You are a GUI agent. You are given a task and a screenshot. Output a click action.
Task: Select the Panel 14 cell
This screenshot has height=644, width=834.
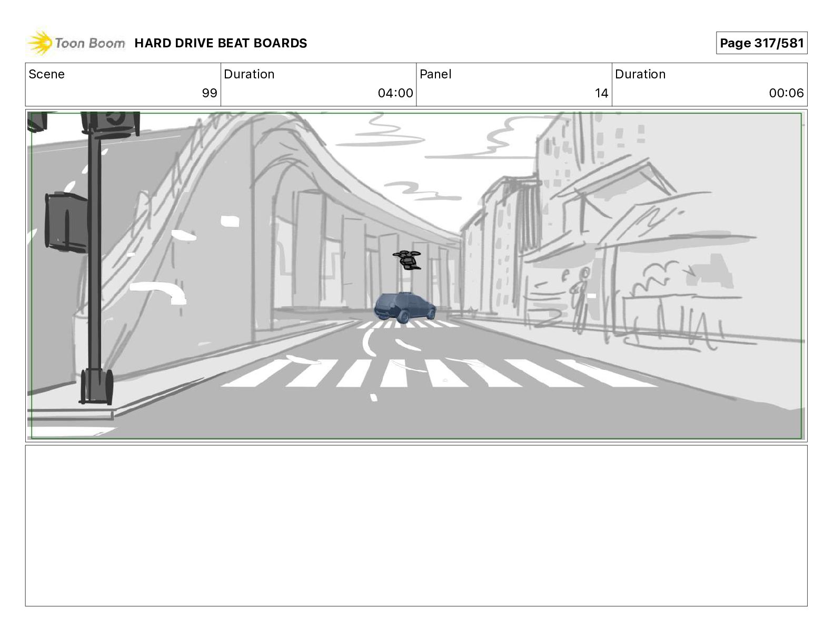514,85
